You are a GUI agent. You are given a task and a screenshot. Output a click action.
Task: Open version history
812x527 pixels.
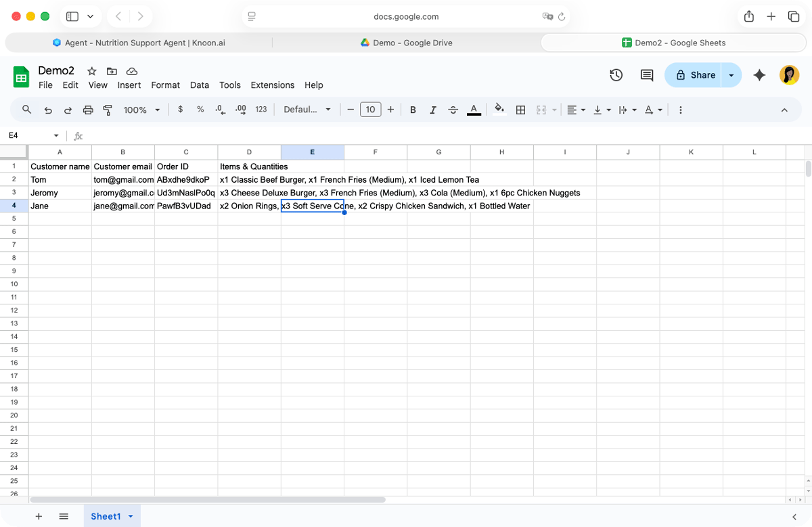[616, 75]
